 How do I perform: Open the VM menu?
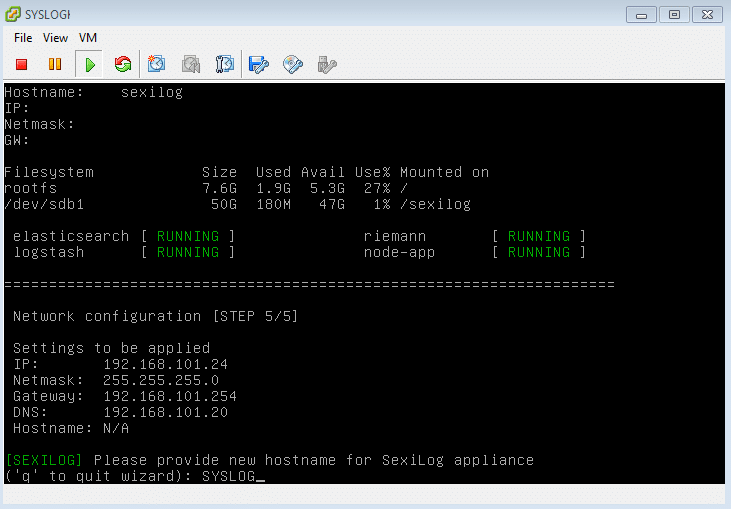click(88, 38)
